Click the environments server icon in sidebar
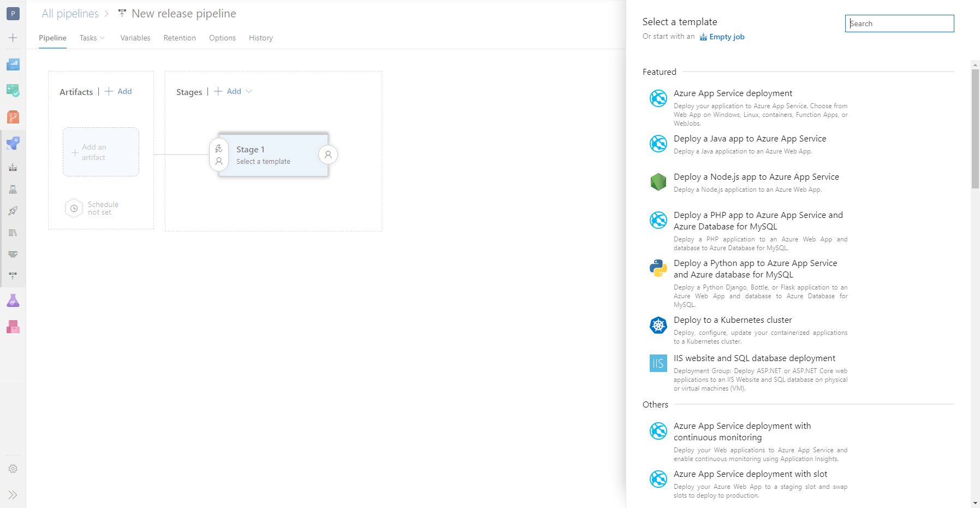The height and width of the screenshot is (508, 980). [x=13, y=189]
